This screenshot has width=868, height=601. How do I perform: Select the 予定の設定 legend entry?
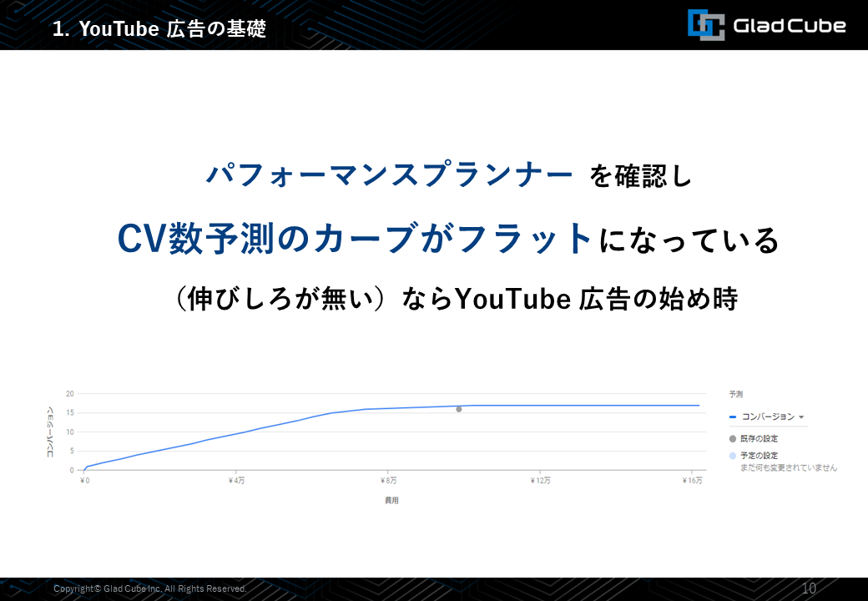pyautogui.click(x=754, y=456)
